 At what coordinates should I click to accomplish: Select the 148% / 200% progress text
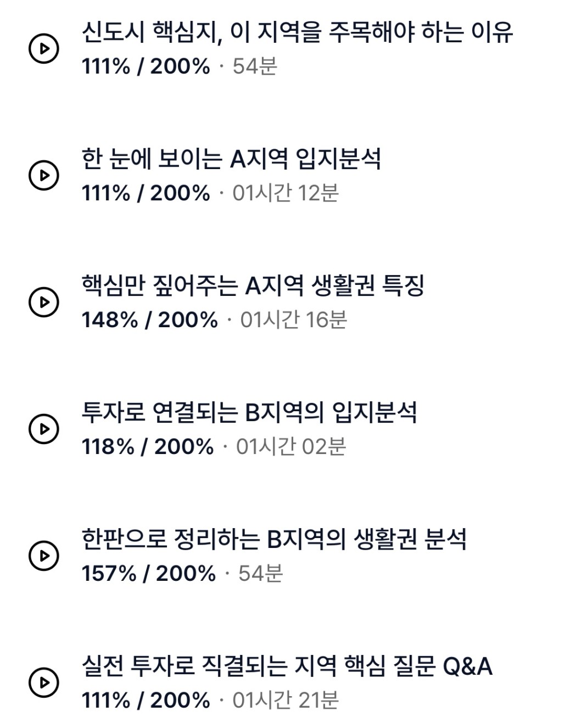(149, 320)
